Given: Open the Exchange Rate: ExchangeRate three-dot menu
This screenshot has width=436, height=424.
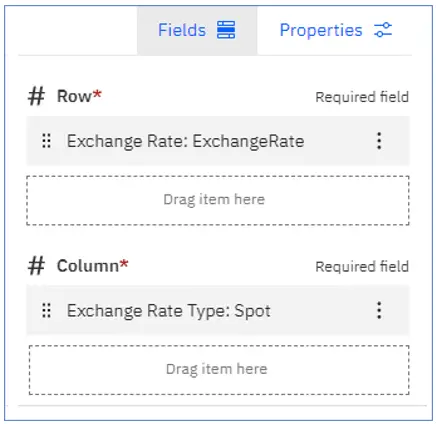Looking at the screenshot, I should pos(379,141).
